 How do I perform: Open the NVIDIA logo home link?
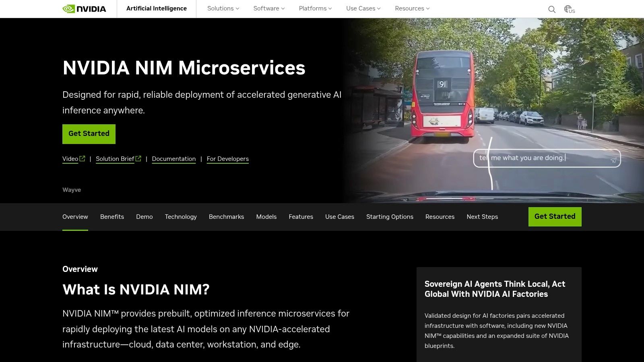pyautogui.click(x=84, y=9)
